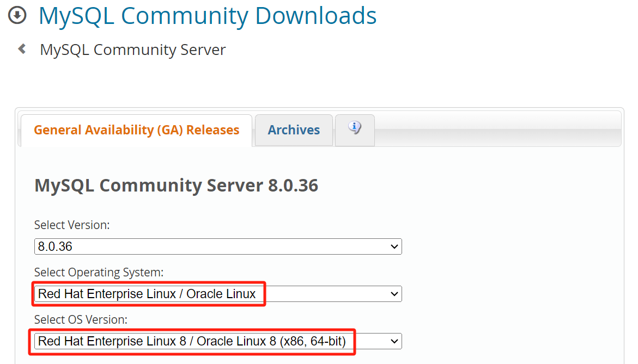This screenshot has height=364, width=638.
Task: Click the arrow on the OS Version dropdown
Action: coord(394,341)
